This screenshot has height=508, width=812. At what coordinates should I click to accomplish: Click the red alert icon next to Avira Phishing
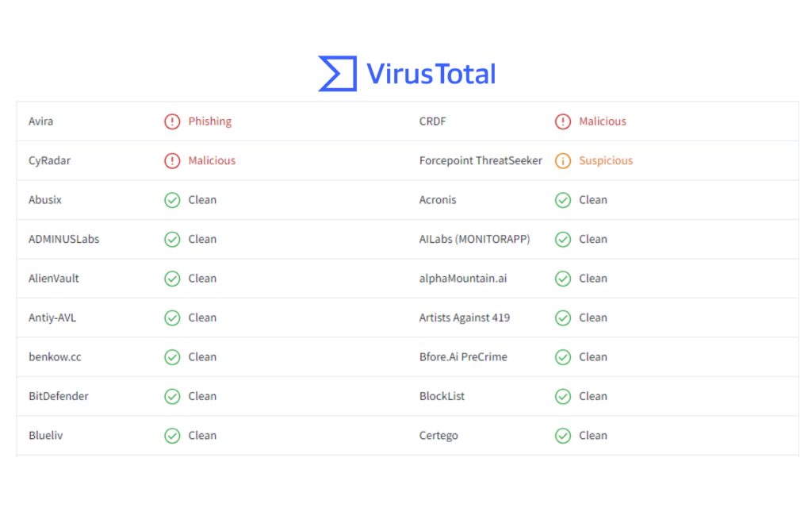tap(172, 121)
